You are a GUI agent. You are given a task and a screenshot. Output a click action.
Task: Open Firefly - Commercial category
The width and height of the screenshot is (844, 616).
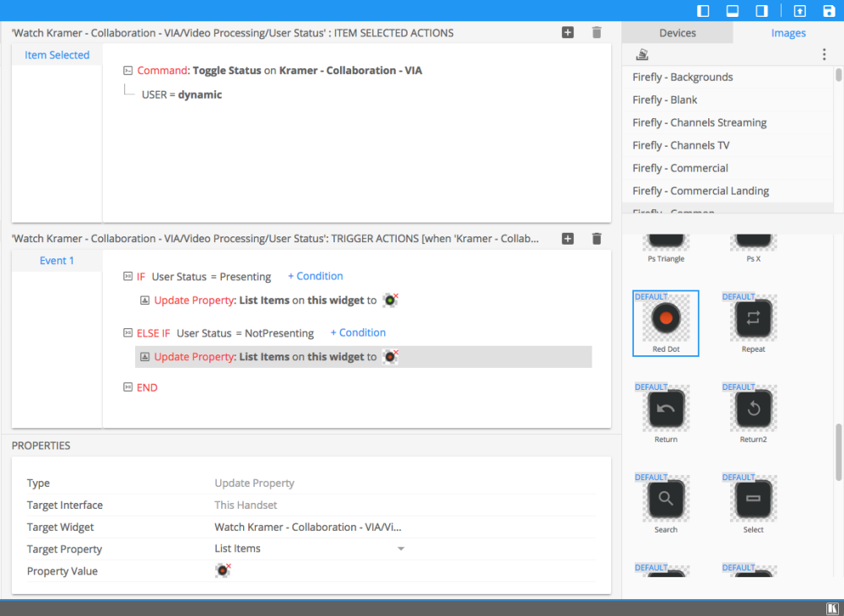728,168
